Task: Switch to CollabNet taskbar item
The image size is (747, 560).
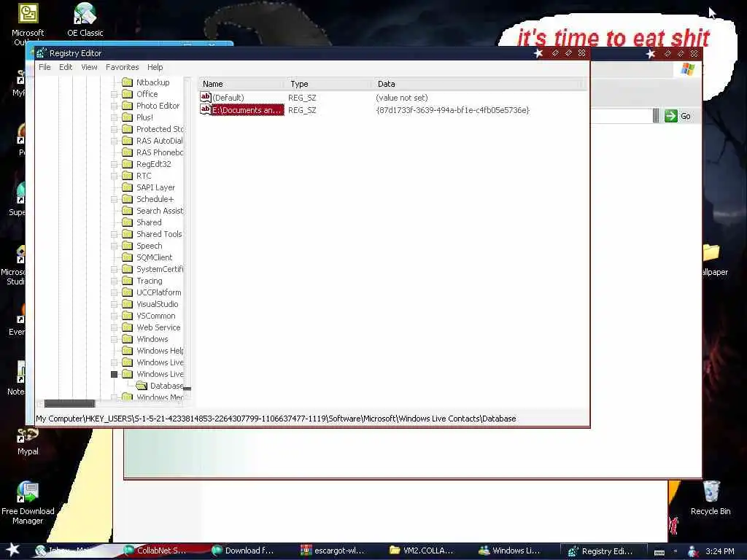Action: coord(155,551)
